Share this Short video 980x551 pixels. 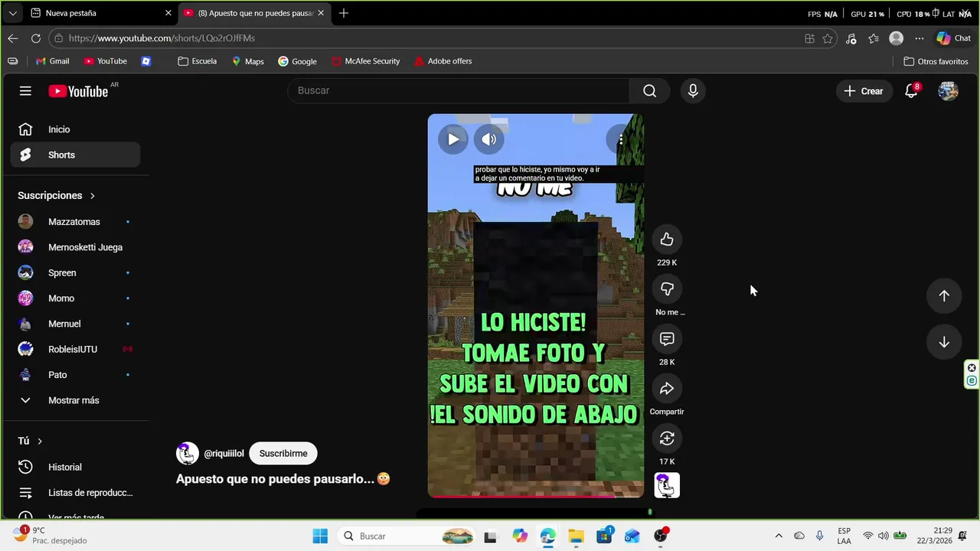[667, 389]
